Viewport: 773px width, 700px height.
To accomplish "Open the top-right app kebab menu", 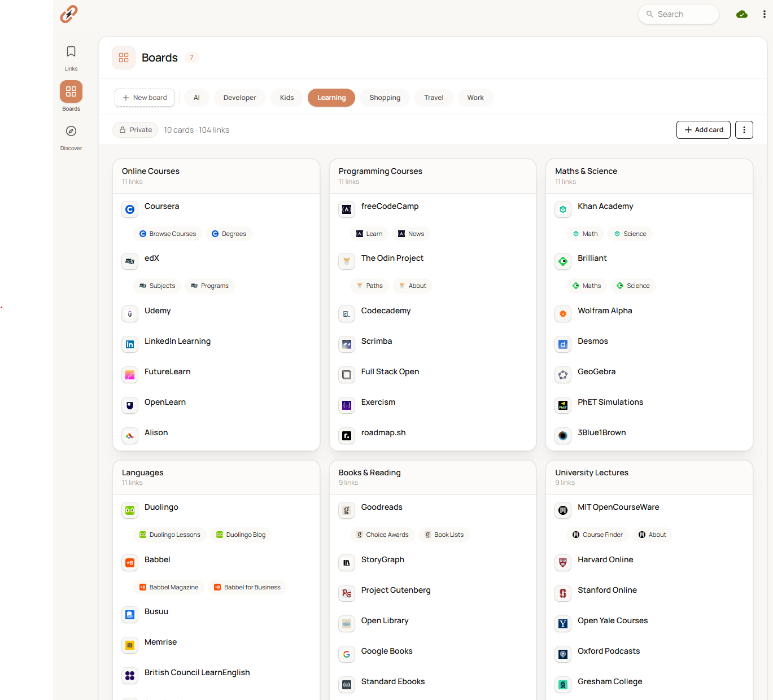I will (x=765, y=14).
